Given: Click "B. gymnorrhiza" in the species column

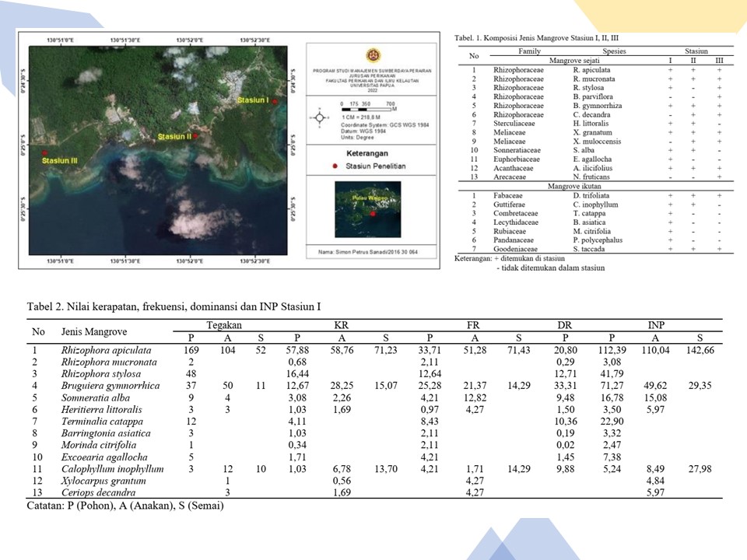Looking at the screenshot, I should pyautogui.click(x=598, y=106).
